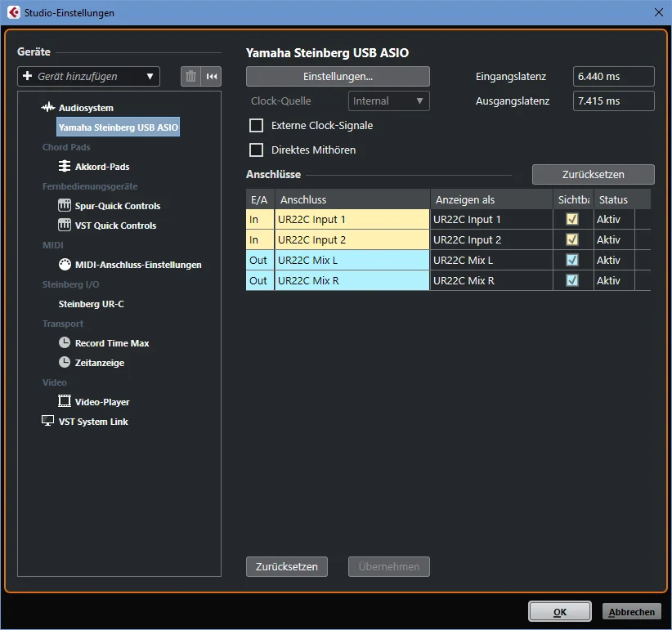Click the Audiosystem waveform icon
Screen dimensions: 672x630
tap(48, 108)
